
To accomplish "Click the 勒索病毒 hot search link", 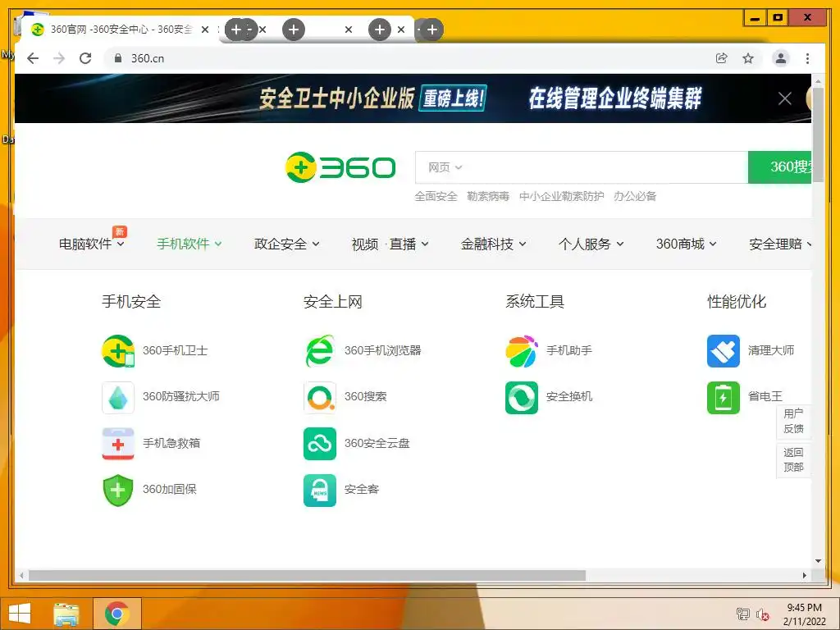I will click(x=488, y=196).
